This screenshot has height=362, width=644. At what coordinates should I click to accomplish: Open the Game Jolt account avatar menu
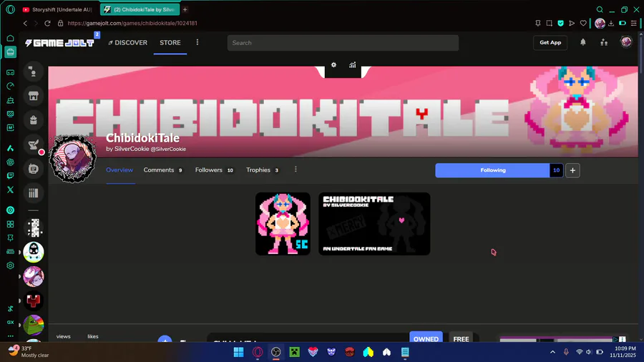[x=626, y=42]
